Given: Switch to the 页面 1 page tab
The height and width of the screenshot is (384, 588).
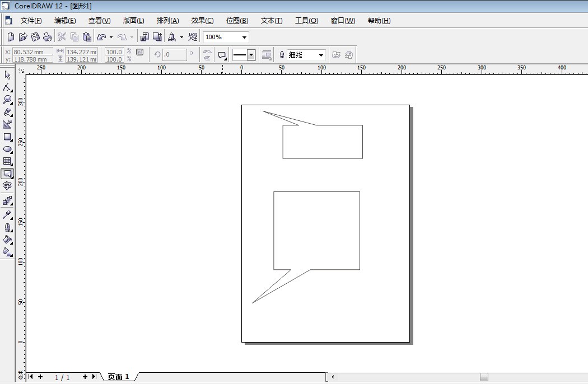Looking at the screenshot, I should coord(118,377).
